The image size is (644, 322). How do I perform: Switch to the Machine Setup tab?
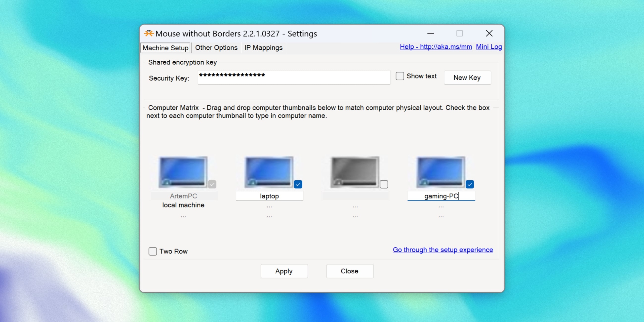point(166,48)
